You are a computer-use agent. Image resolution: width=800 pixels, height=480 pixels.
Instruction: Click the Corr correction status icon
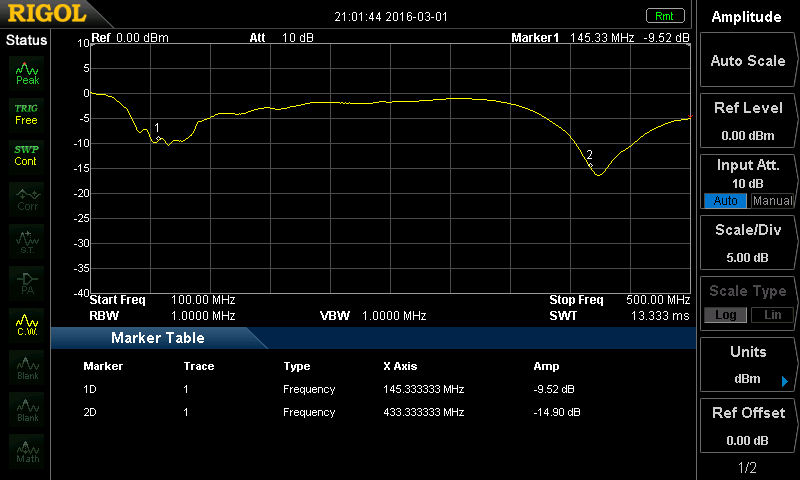tap(26, 197)
